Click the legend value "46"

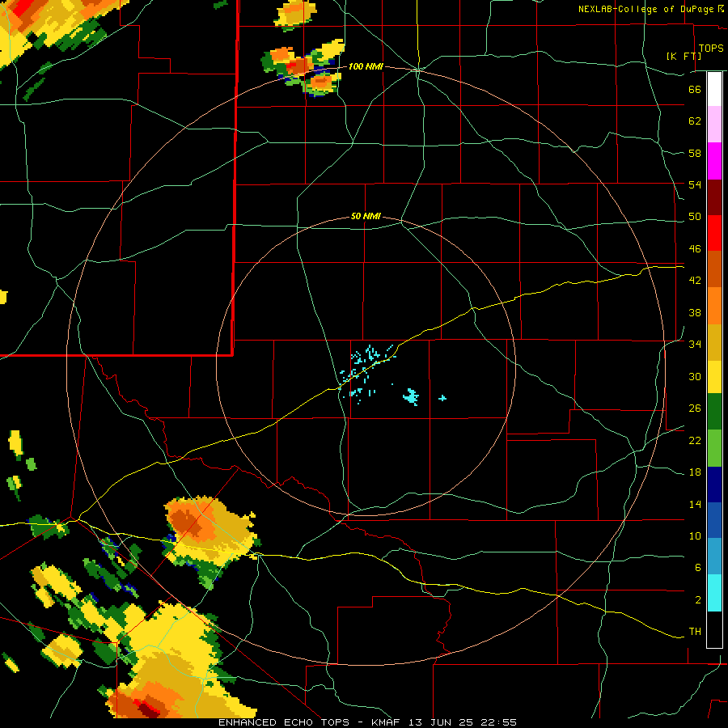tap(695, 249)
